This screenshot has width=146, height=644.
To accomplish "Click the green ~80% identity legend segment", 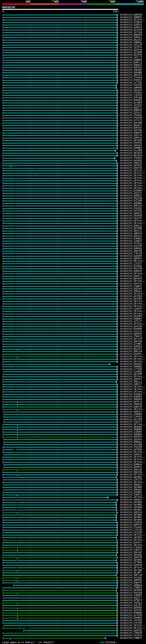I will point(101,4).
